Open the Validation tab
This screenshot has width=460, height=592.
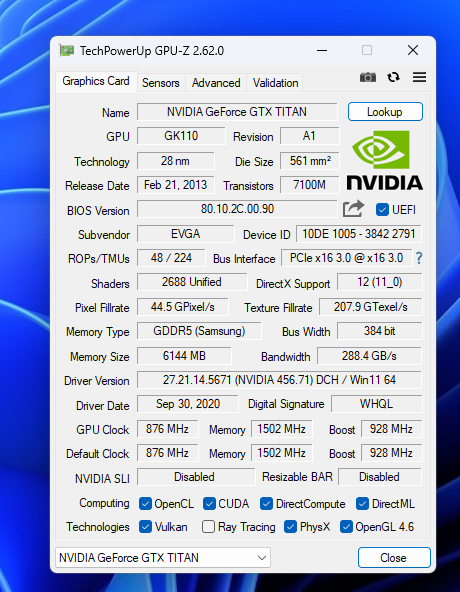[x=275, y=83]
